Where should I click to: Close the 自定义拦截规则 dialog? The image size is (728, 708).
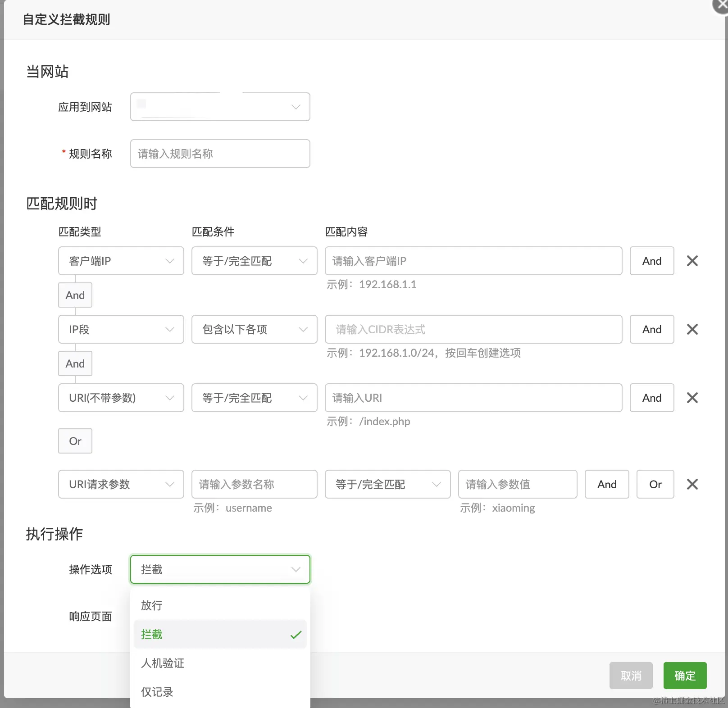(x=721, y=5)
